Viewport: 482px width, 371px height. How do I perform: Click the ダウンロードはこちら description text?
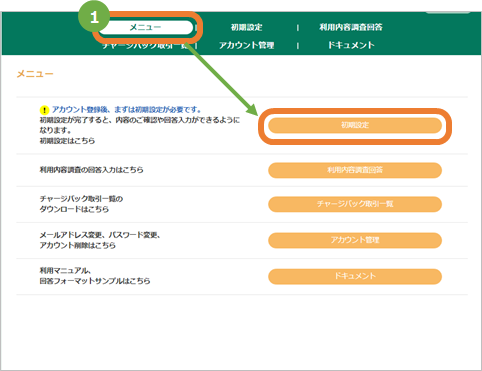pos(74,209)
